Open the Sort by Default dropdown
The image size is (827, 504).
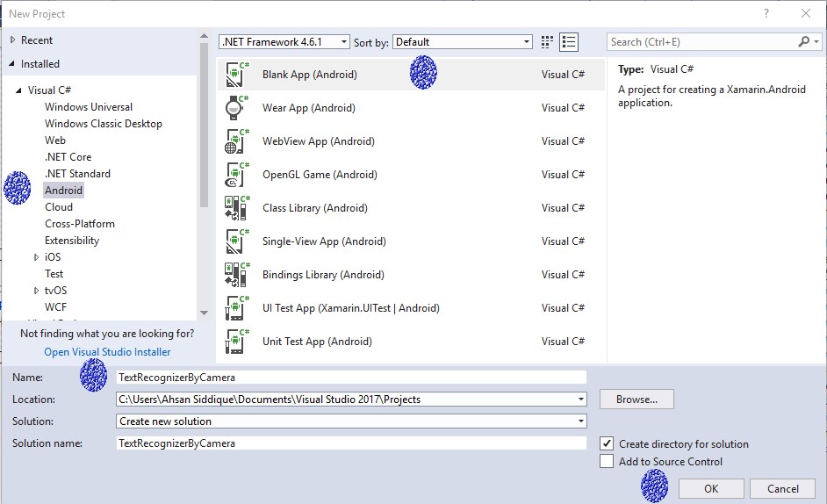462,41
